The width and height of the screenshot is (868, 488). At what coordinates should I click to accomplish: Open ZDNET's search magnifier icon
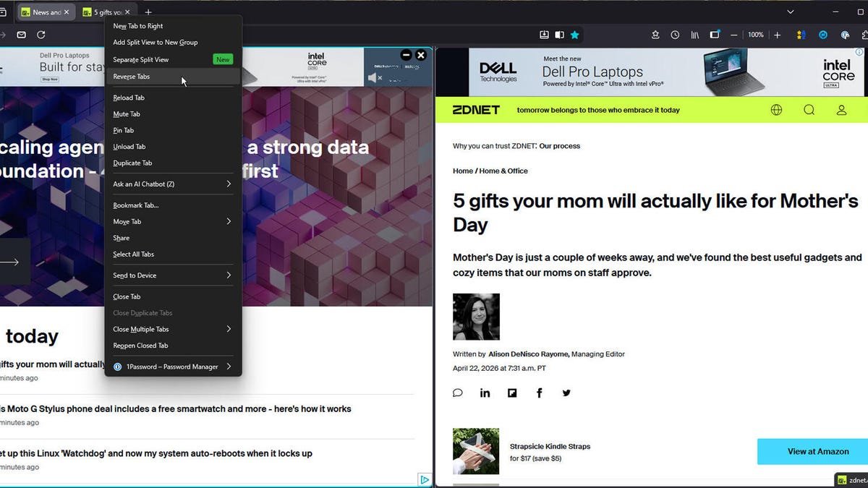click(809, 110)
